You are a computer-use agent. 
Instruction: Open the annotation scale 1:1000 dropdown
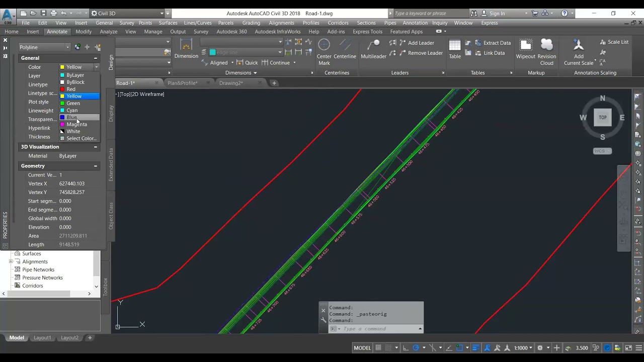[523, 348]
